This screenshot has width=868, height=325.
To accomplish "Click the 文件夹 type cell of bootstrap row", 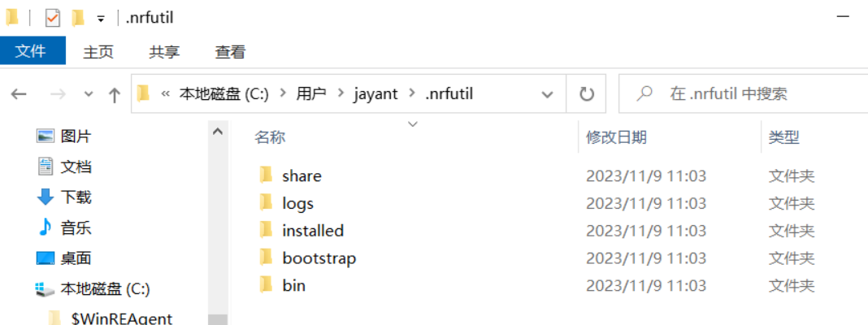I will pyautogui.click(x=792, y=258).
